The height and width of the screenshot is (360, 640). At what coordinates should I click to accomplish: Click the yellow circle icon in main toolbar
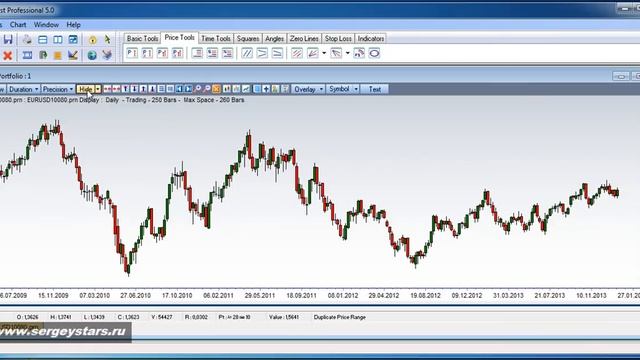tap(92, 40)
